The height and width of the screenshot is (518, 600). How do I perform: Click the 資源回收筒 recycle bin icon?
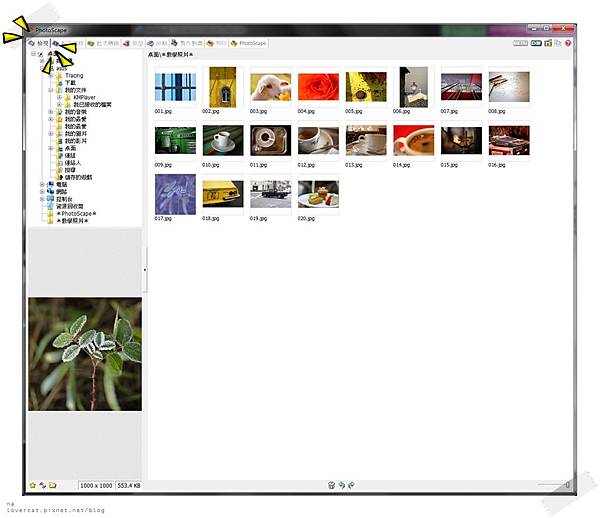(51, 206)
